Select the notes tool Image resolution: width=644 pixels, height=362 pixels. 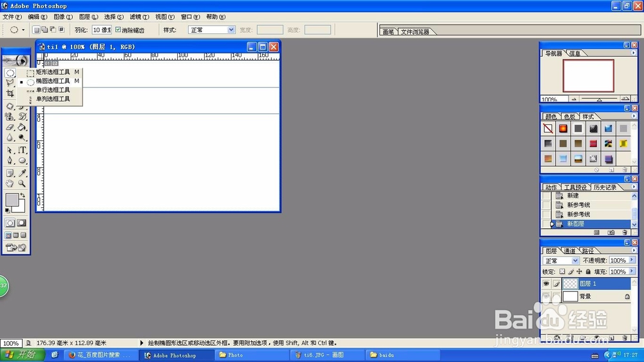click(10, 173)
